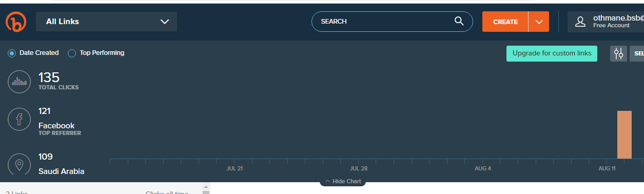Open the othmane.bsb account menu

coord(606,22)
